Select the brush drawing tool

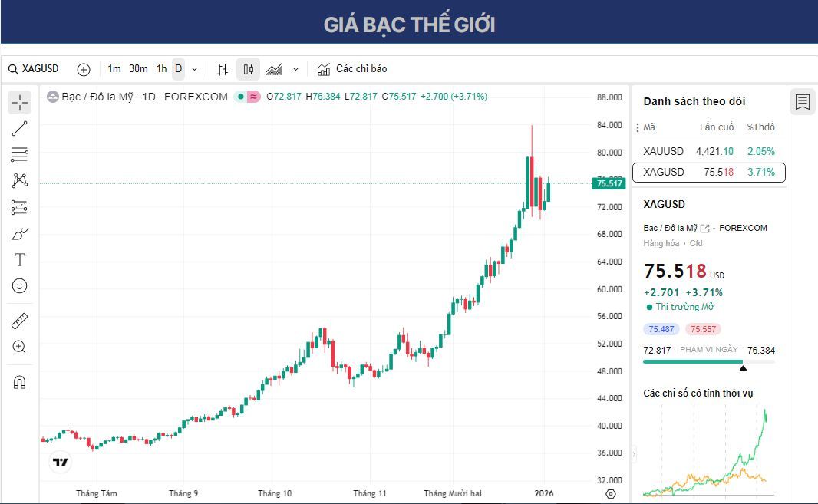(x=19, y=234)
